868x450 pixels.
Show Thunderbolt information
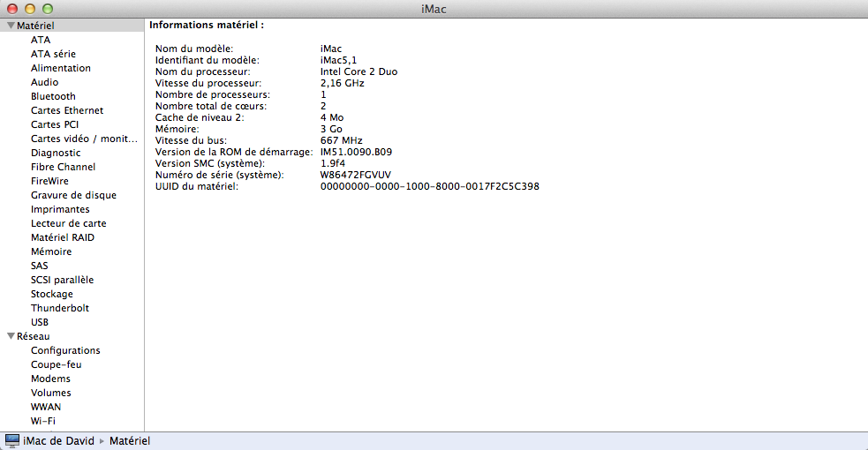[60, 308]
